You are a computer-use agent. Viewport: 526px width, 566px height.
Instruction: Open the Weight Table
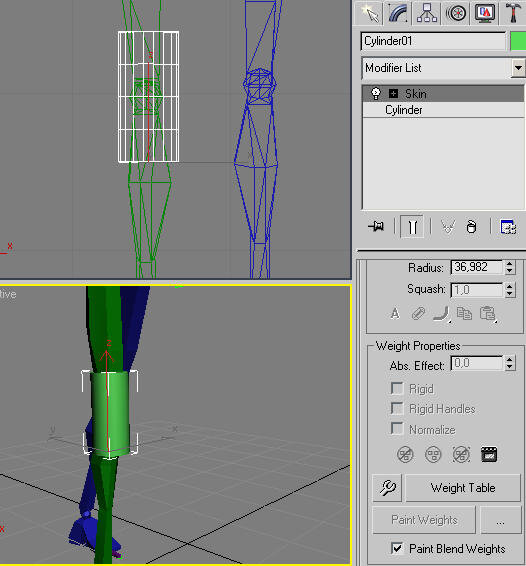click(x=463, y=488)
